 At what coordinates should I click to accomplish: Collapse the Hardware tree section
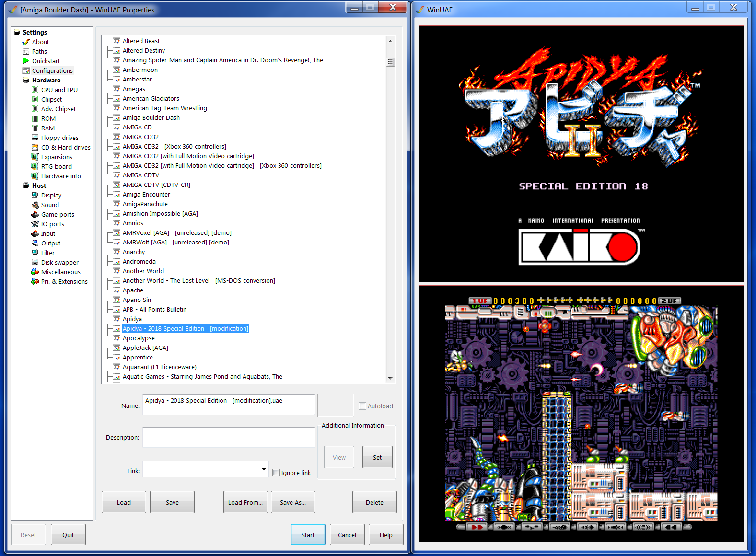tap(26, 80)
